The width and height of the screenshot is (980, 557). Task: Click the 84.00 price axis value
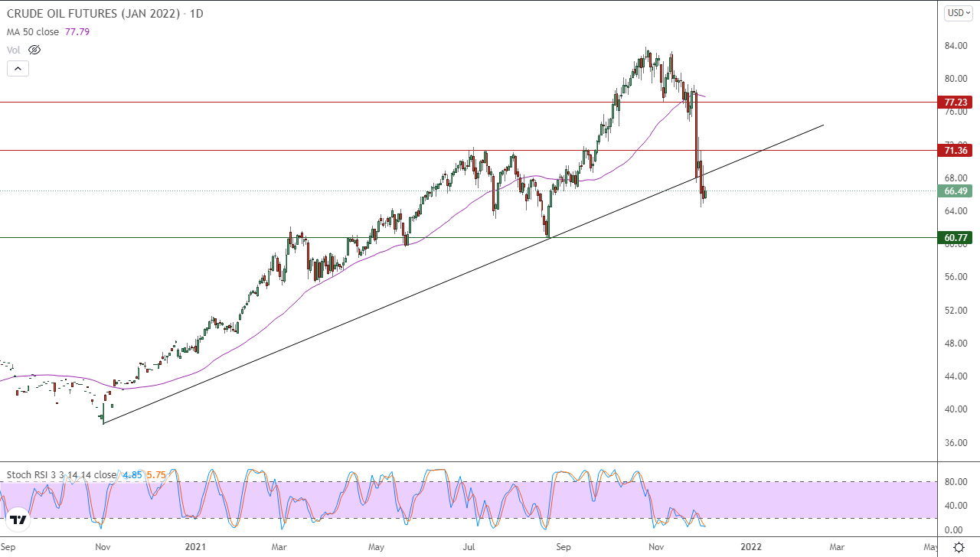pos(955,46)
